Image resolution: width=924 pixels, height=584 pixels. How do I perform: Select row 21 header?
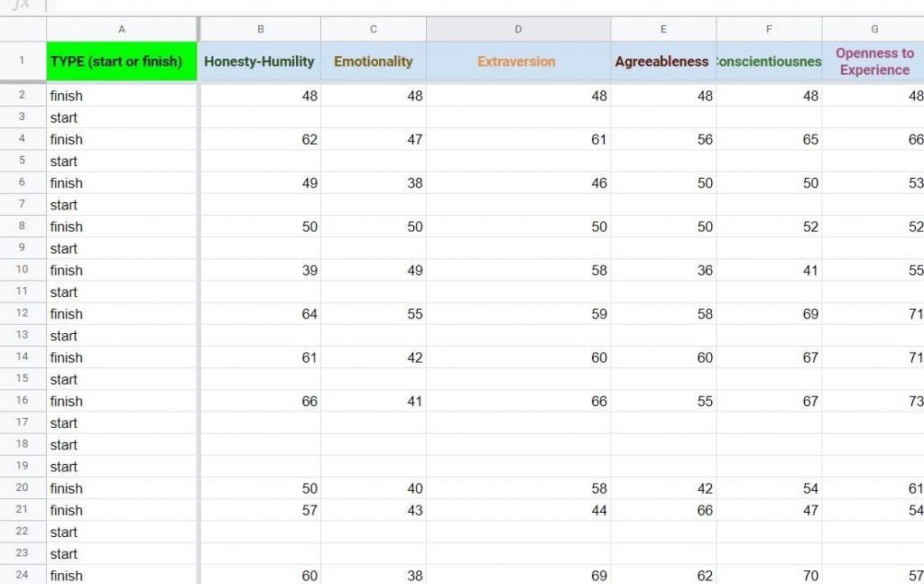23,509
